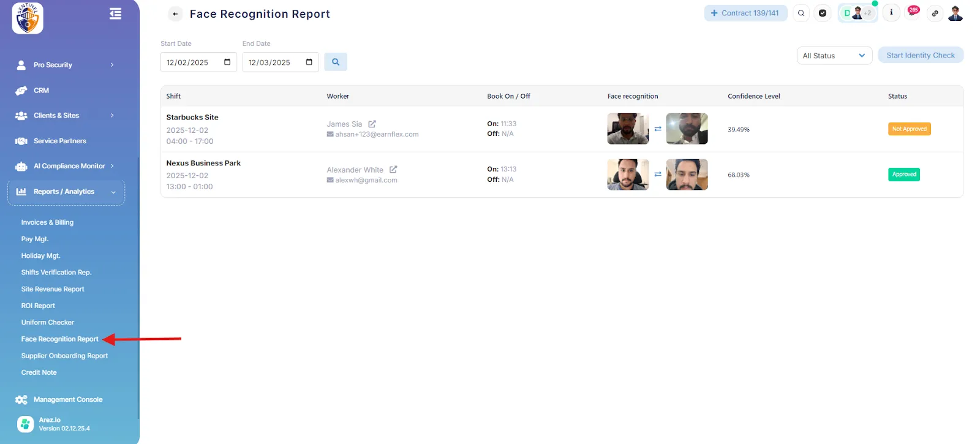
Task: Click the checkmark circle icon in header
Action: (822, 13)
